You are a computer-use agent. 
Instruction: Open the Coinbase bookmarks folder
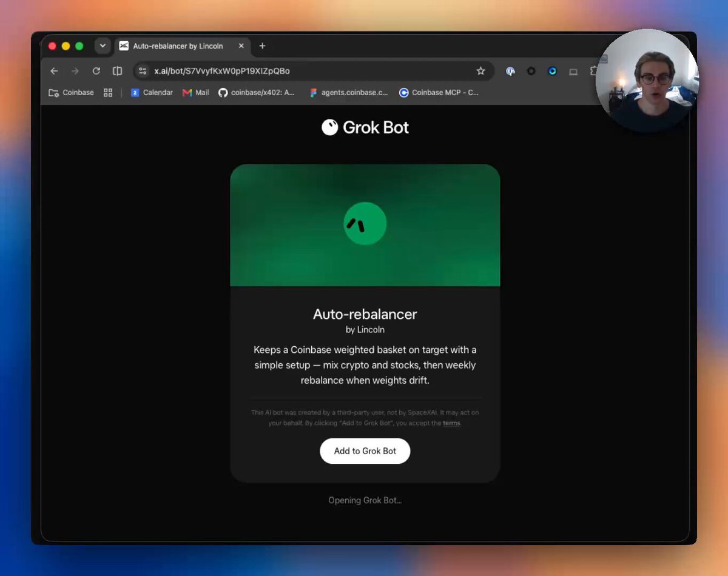(x=71, y=93)
